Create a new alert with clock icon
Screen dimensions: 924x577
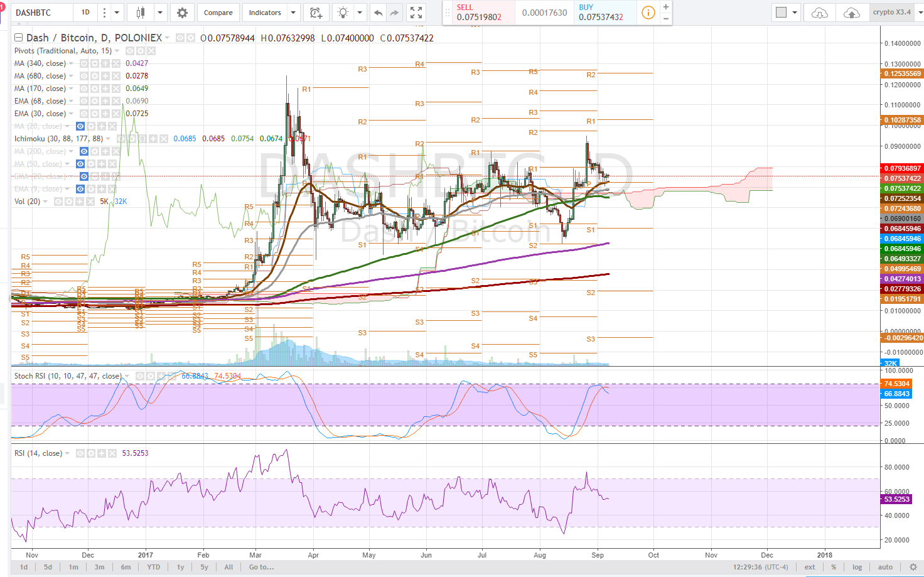[316, 13]
